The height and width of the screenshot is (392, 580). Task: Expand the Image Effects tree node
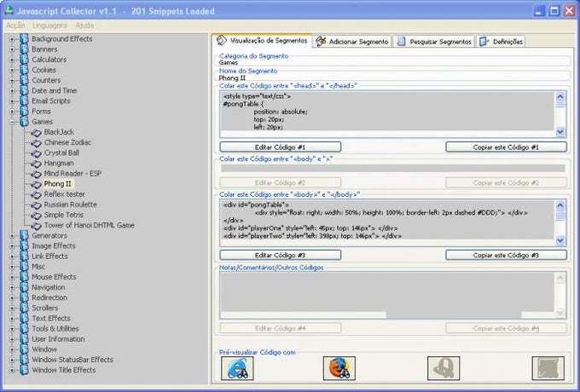pyautogui.click(x=12, y=245)
